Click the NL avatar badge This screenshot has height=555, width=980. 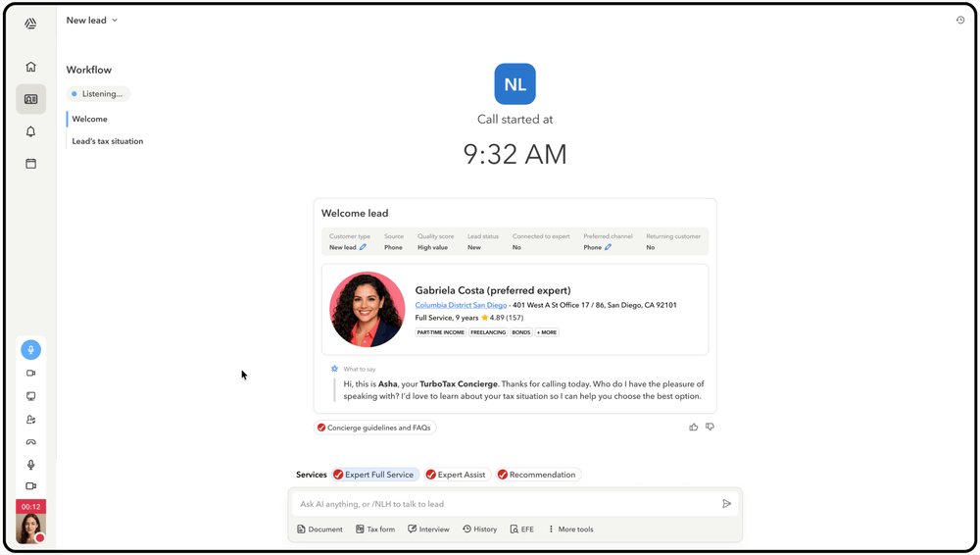pos(515,84)
